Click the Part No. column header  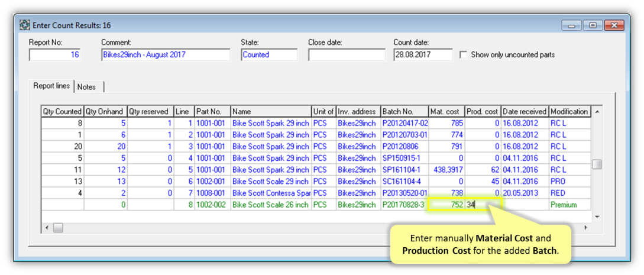212,111
